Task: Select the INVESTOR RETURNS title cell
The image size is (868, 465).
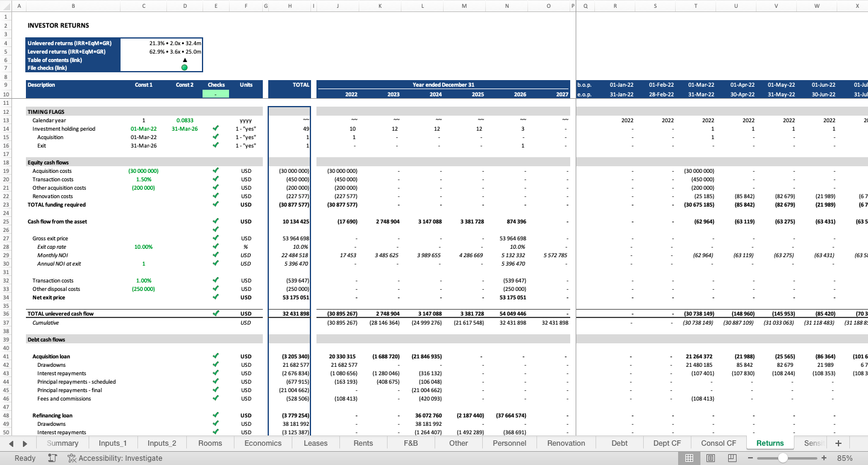Action: (x=58, y=25)
